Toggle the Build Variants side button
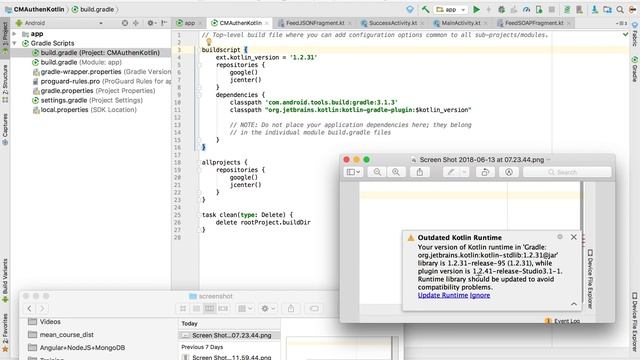This screenshot has width=640, height=360. point(5,280)
